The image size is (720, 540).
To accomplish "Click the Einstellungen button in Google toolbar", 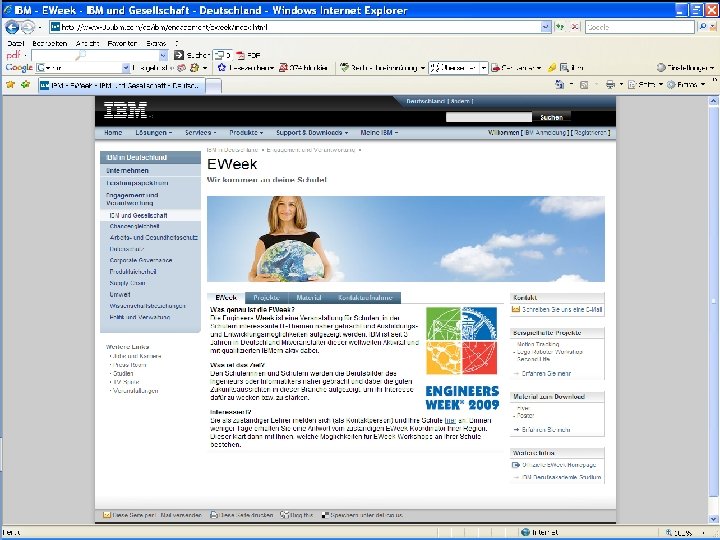I will [x=686, y=68].
